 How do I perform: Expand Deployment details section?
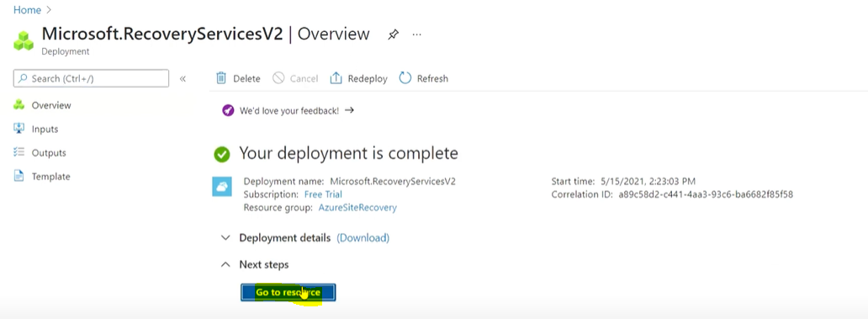coord(225,237)
